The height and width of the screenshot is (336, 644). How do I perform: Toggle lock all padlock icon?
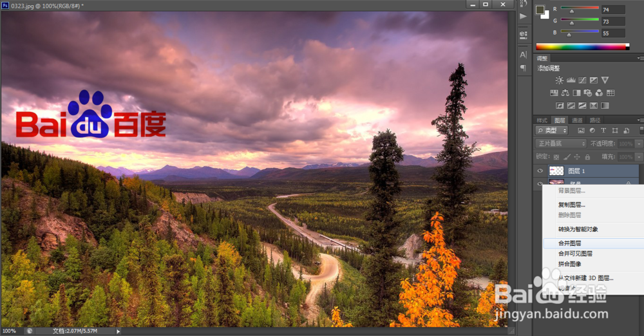[x=587, y=157]
